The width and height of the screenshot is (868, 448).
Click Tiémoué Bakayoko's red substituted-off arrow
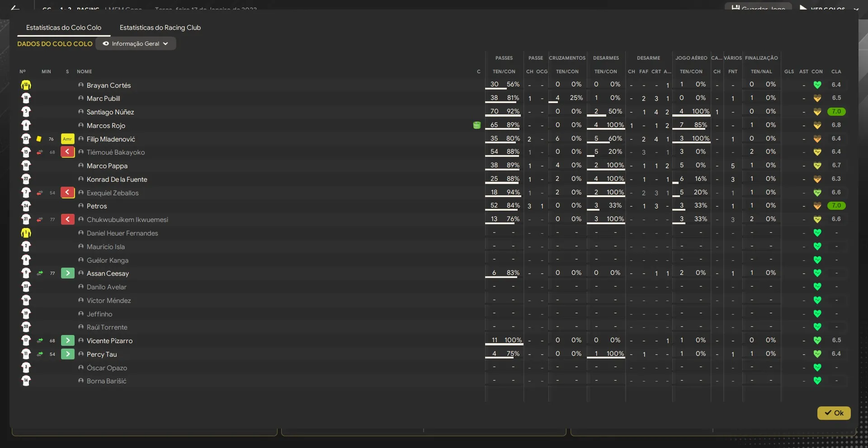tap(67, 152)
